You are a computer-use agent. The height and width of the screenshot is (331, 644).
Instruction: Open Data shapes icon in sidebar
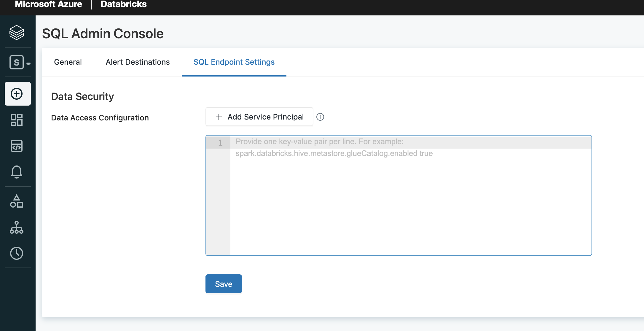(x=17, y=201)
